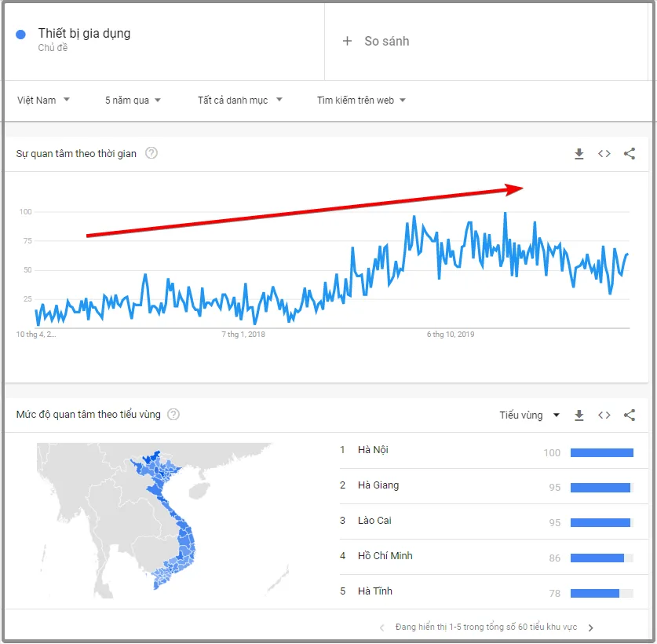Expand the Tìm kiếm trên web dropdown
This screenshot has height=644, width=657.
coord(361,101)
